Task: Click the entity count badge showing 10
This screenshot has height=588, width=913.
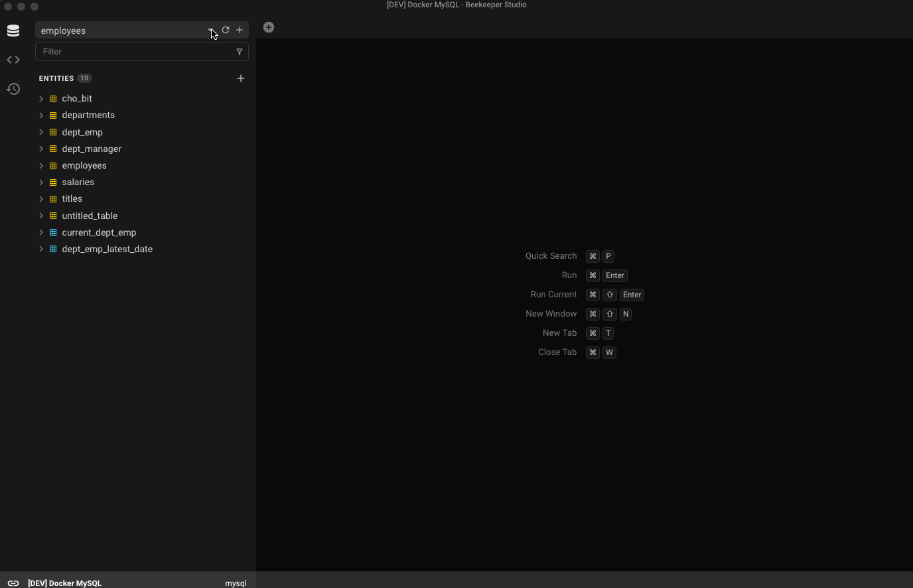Action: [84, 78]
